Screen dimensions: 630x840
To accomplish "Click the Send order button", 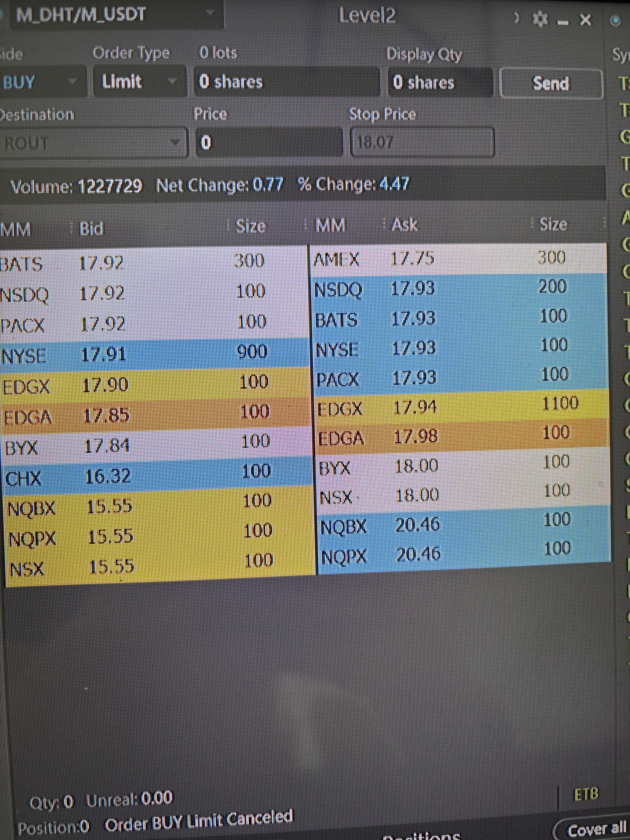I will pyautogui.click(x=551, y=83).
